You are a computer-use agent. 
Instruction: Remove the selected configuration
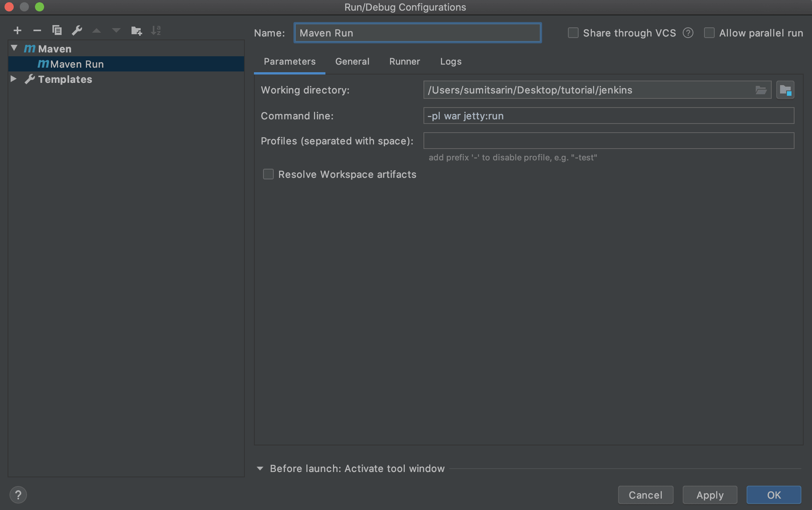click(37, 30)
